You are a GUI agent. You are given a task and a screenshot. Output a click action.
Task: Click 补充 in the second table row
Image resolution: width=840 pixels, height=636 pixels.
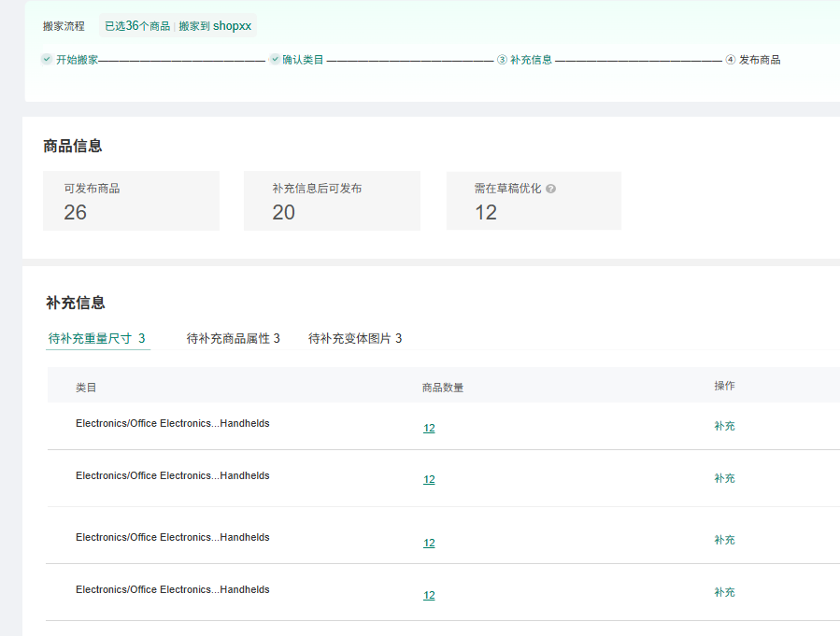point(724,478)
